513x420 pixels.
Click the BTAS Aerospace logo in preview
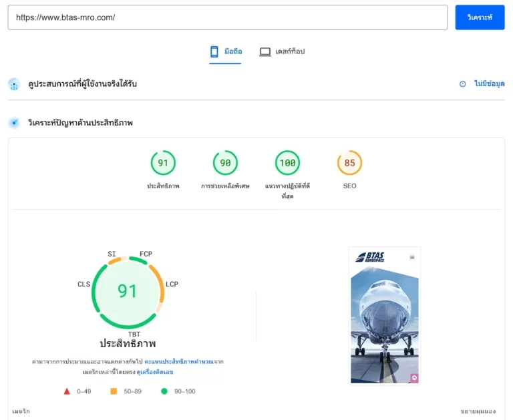(x=370, y=257)
